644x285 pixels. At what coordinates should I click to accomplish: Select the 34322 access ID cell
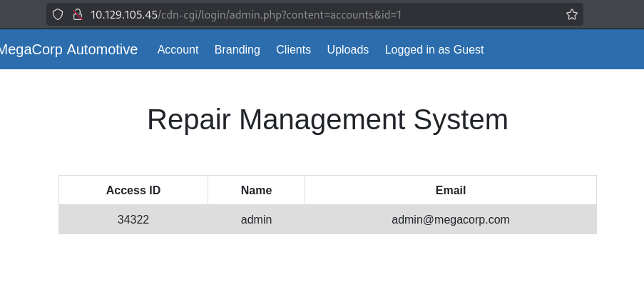click(133, 219)
